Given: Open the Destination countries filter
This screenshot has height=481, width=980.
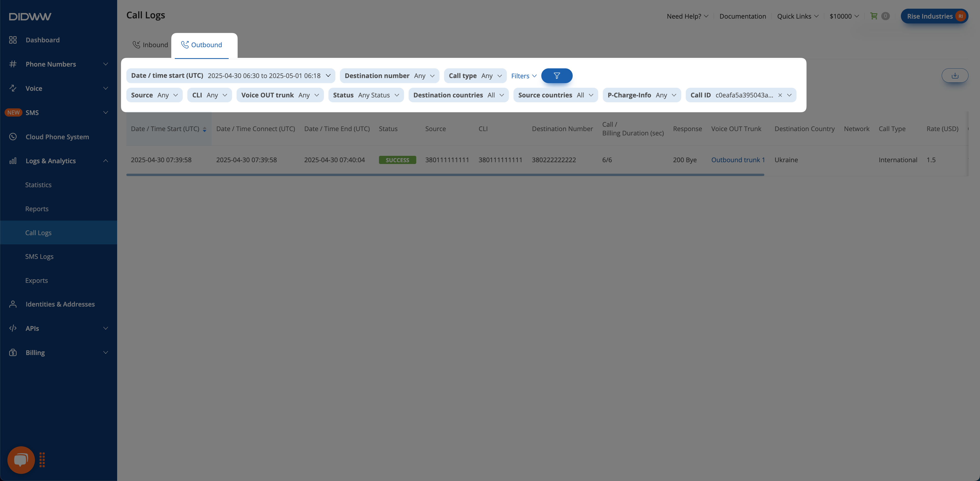Looking at the screenshot, I should tap(458, 95).
